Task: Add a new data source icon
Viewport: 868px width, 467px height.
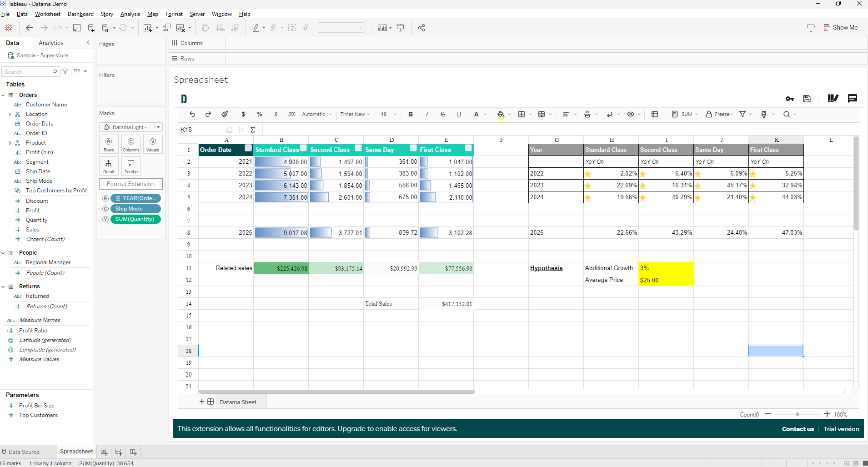Action: 91,28
